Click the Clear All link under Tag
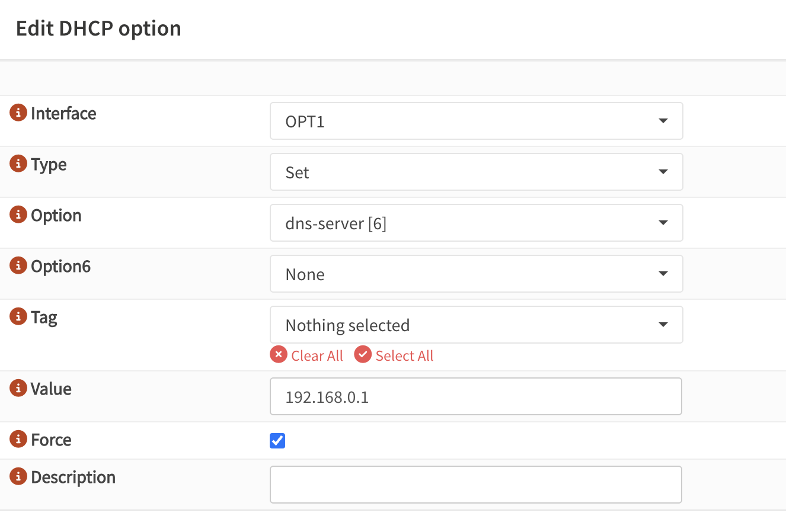 click(x=317, y=355)
